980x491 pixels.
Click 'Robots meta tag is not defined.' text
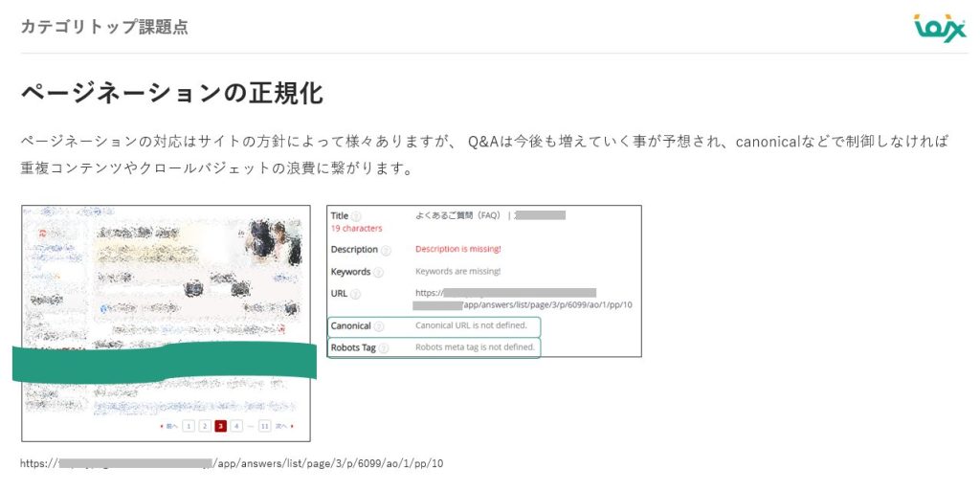pyautogui.click(x=475, y=347)
